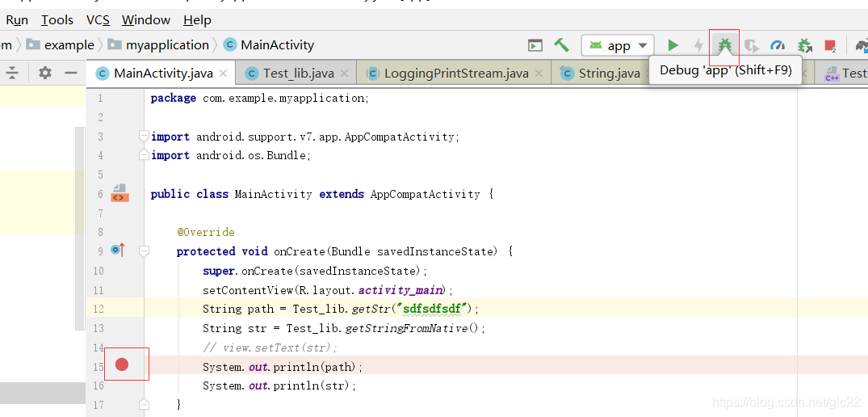This screenshot has height=417, width=868.
Task: Close the Test_lib.java tab
Action: [344, 73]
